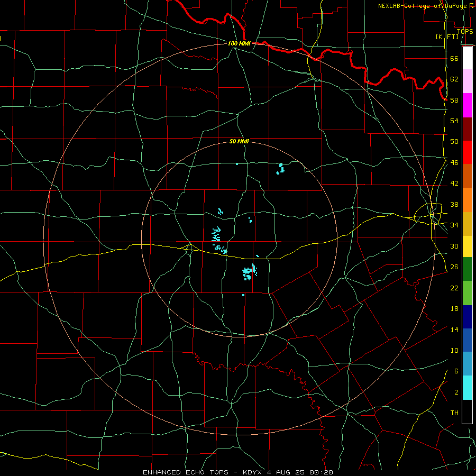Select the 'TOPS' legend heading

[x=465, y=31]
